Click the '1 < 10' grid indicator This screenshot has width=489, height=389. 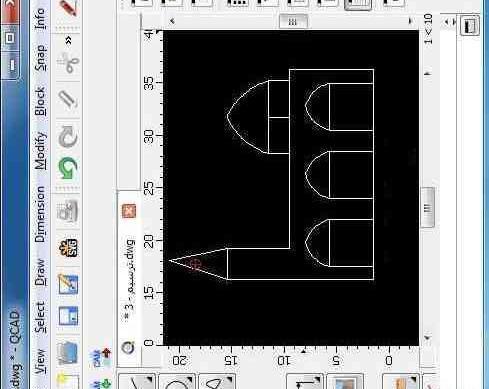coord(428,29)
